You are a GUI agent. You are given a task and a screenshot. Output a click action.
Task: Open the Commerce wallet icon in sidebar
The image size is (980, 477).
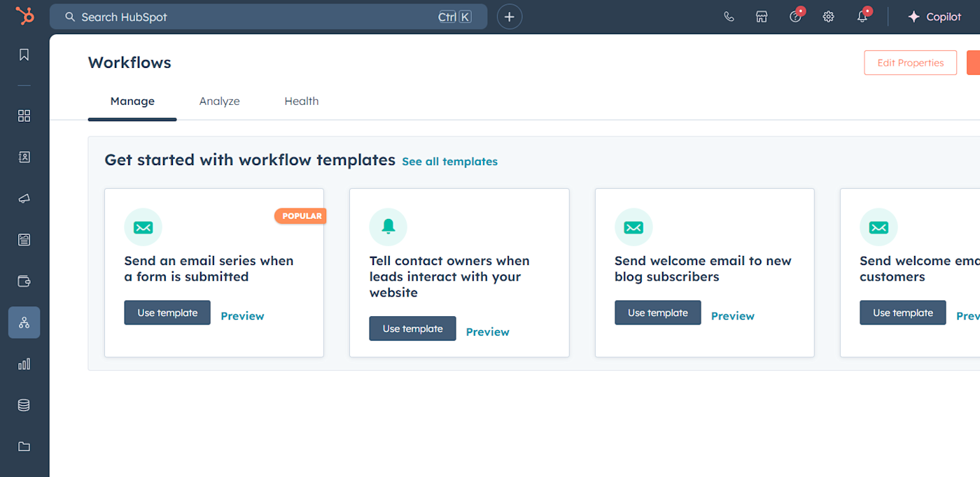[x=24, y=281]
